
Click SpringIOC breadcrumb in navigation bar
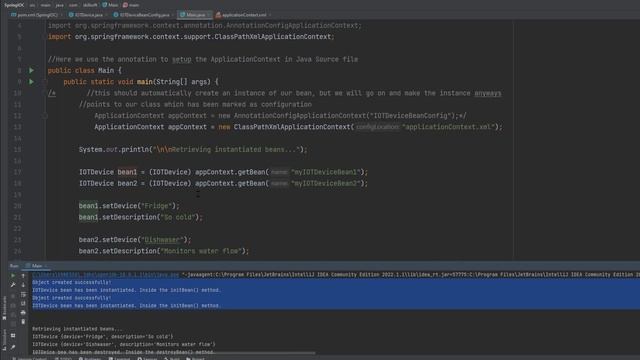14,5
